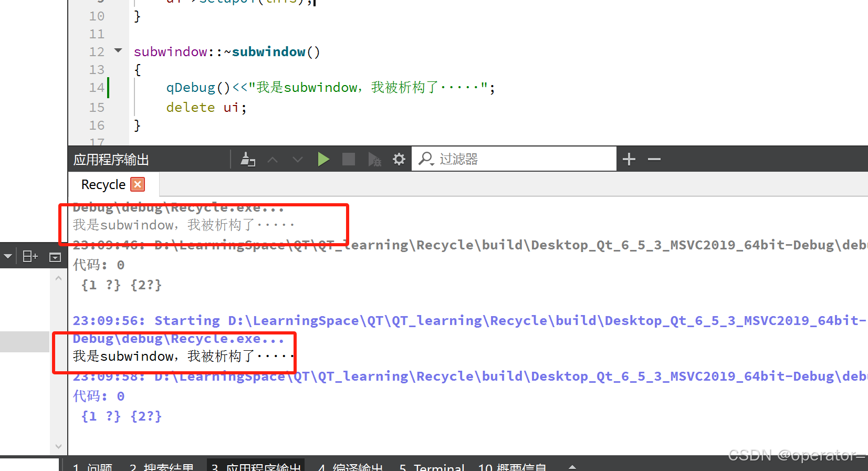Click the 应用程序输出 panel title
This screenshot has width=868, height=471.
click(x=111, y=160)
